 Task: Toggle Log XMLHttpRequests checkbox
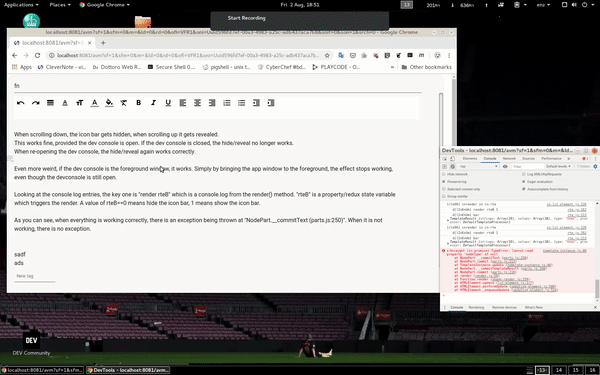[x=523, y=174]
